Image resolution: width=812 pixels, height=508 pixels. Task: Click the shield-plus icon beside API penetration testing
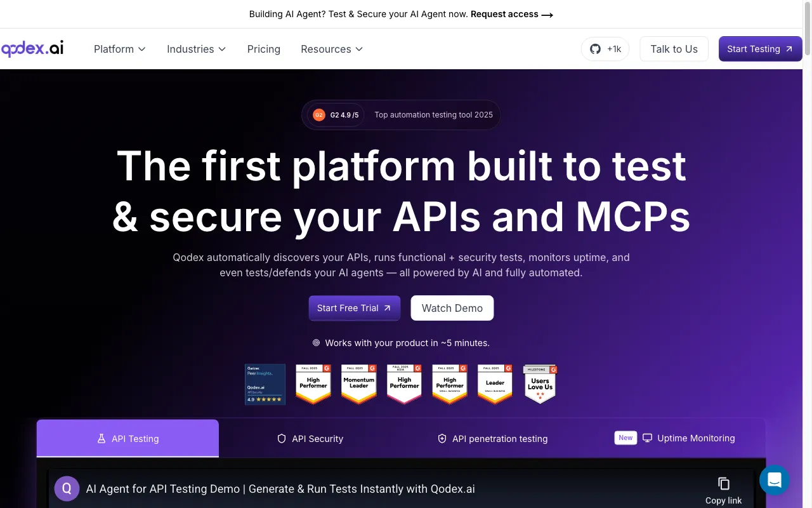point(442,439)
